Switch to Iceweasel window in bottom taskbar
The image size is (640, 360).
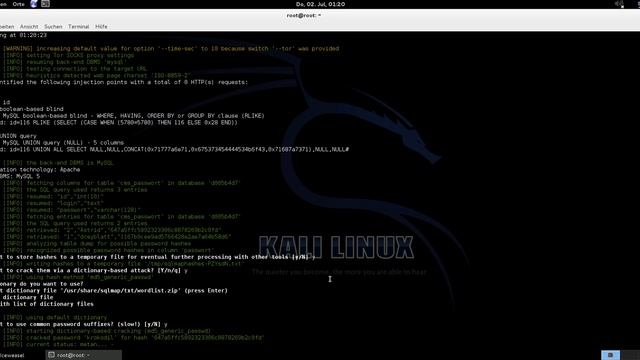(12, 356)
